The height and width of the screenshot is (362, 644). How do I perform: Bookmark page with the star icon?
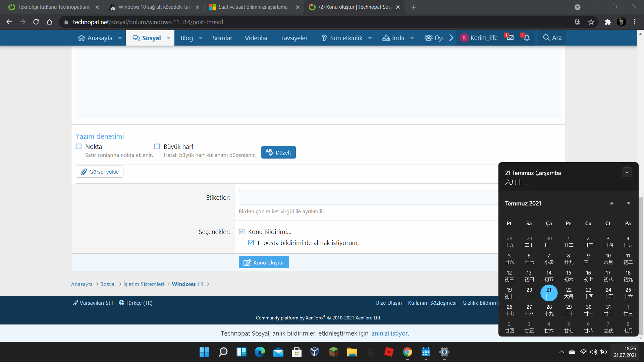click(x=591, y=22)
